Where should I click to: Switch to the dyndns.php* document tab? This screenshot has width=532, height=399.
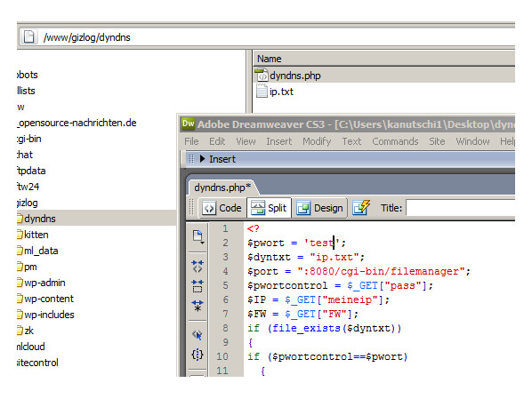point(222,188)
